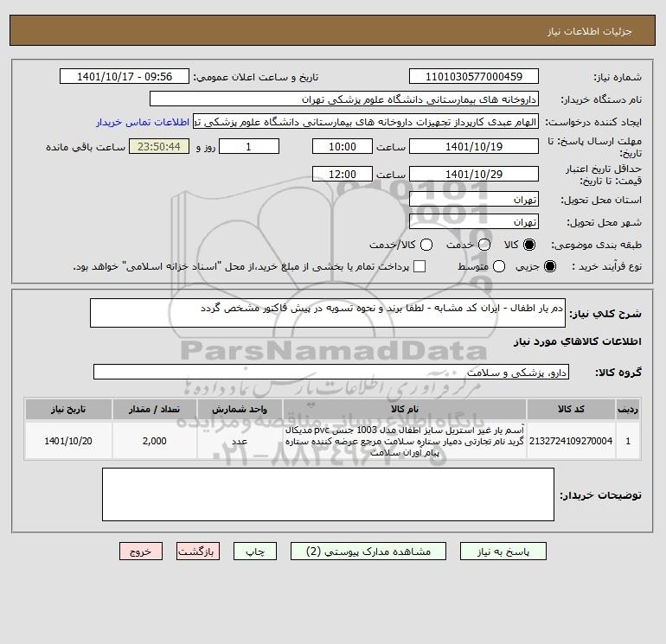Click the remaining time field 23:50:44
The width and height of the screenshot is (666, 644).
click(159, 146)
